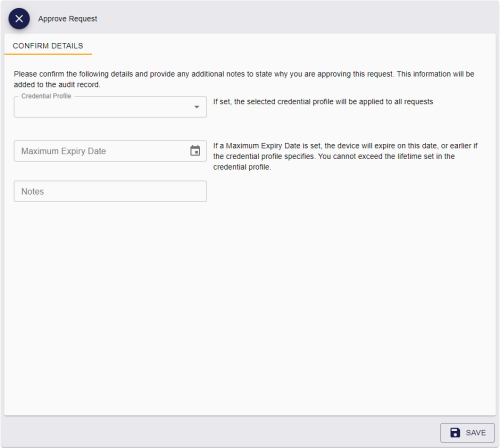
Task: Click the floppy disk save icon
Action: [455, 433]
